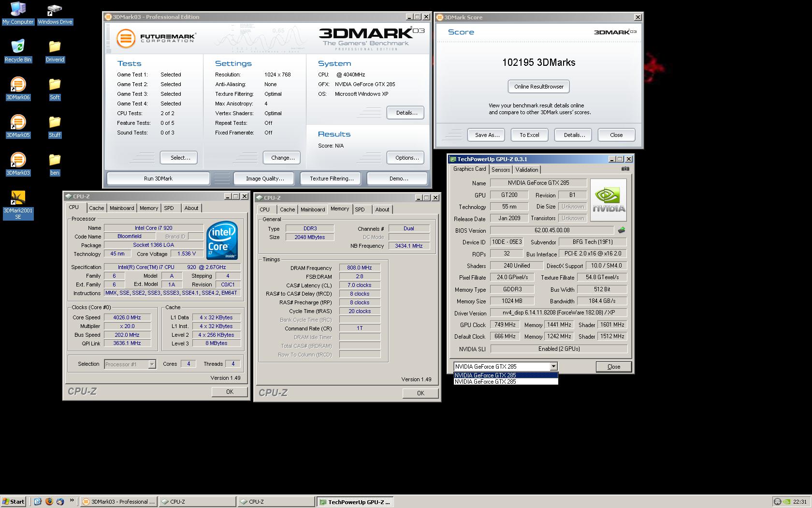Image resolution: width=812 pixels, height=508 pixels.
Task: Open Windows Drive shortcut icon
Action: 55,13
